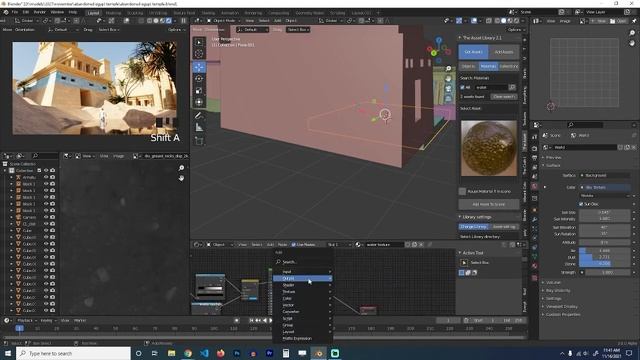Click the Add Assets button
This screenshot has width=640, height=360.
coord(504,52)
